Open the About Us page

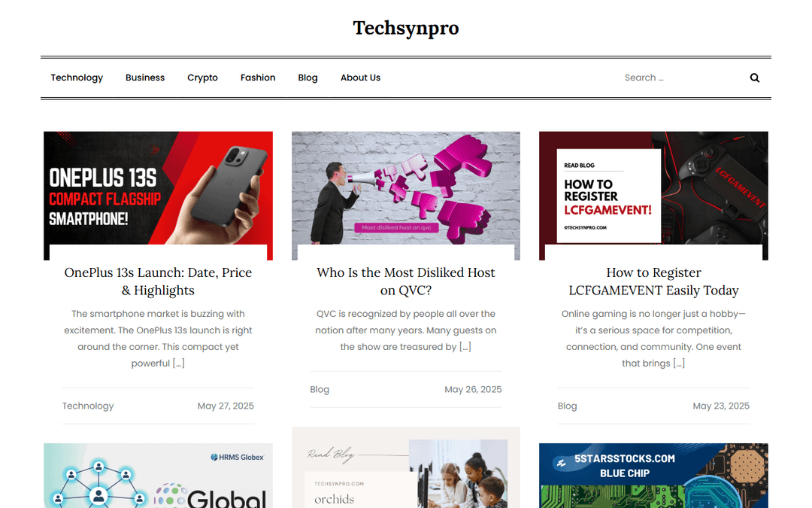(x=360, y=78)
